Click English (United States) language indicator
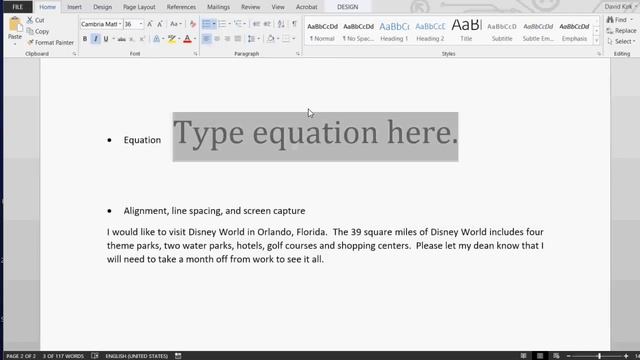The height and width of the screenshot is (360, 640). tap(136, 356)
